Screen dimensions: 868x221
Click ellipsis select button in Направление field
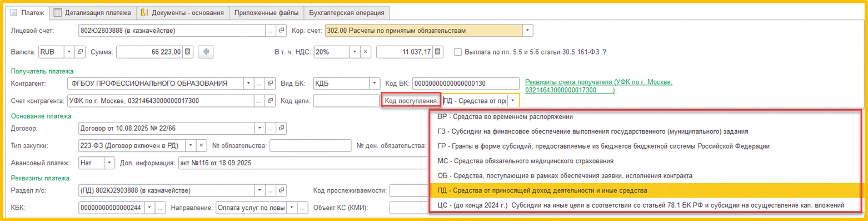click(302, 208)
